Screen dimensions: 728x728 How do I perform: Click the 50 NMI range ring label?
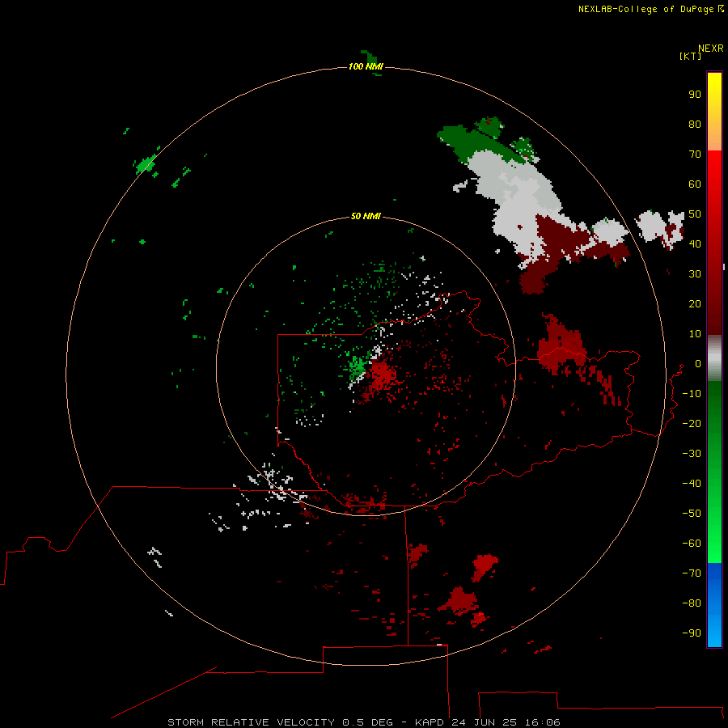[366, 216]
